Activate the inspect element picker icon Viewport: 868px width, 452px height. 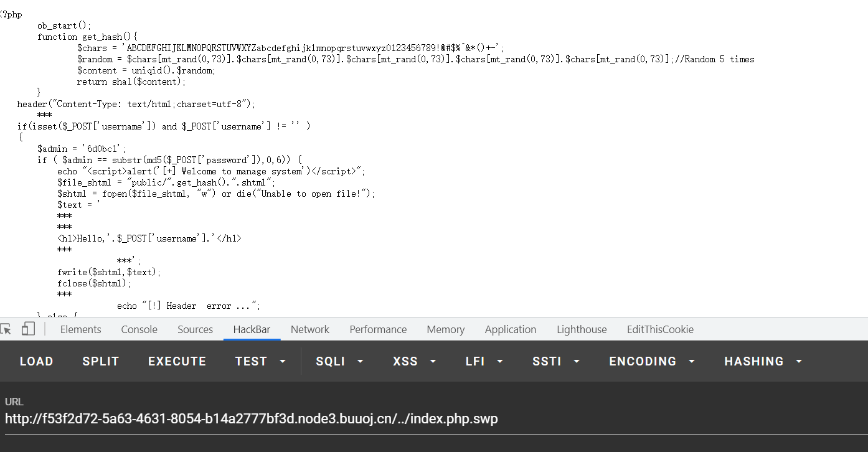pos(6,329)
